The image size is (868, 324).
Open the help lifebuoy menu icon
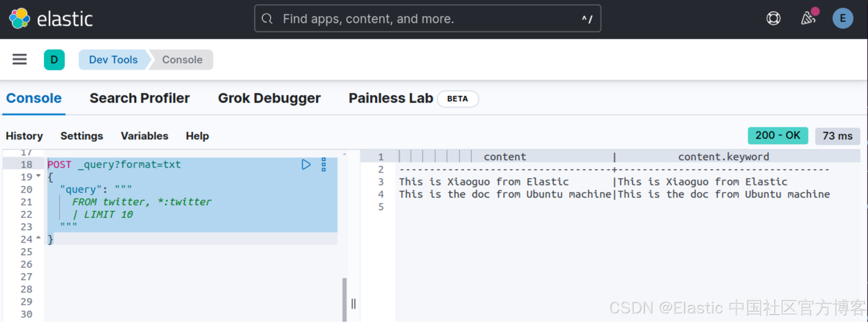(773, 19)
